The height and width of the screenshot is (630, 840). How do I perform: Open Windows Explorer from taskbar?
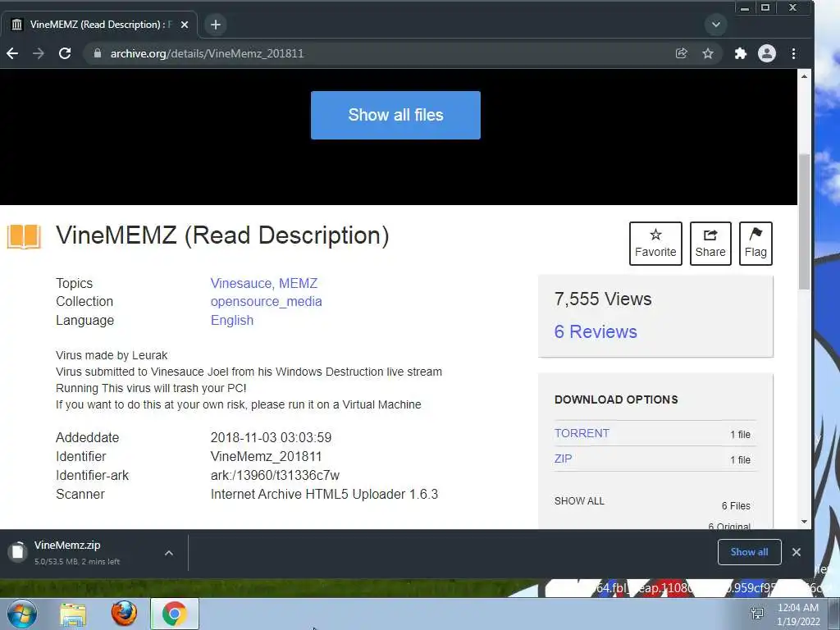point(73,614)
